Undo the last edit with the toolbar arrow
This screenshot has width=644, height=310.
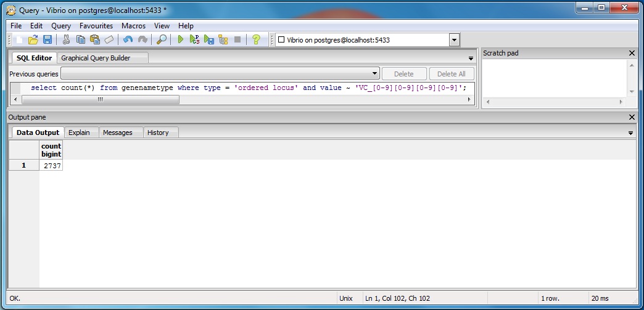coord(128,39)
